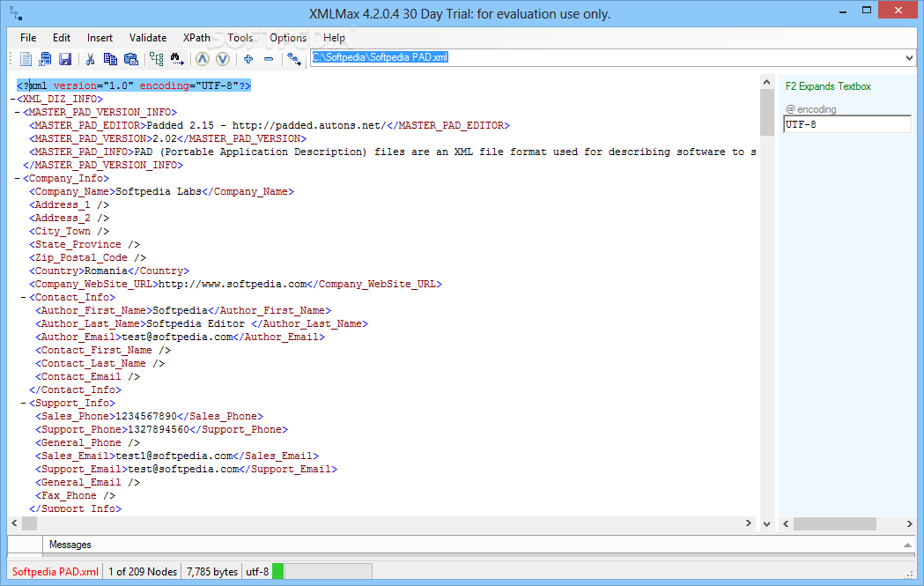Collapse the Company_Info node

click(18, 178)
